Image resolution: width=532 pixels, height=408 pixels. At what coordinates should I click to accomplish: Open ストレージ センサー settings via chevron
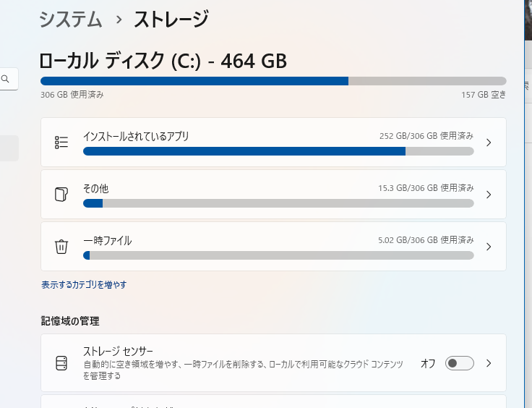click(x=489, y=363)
